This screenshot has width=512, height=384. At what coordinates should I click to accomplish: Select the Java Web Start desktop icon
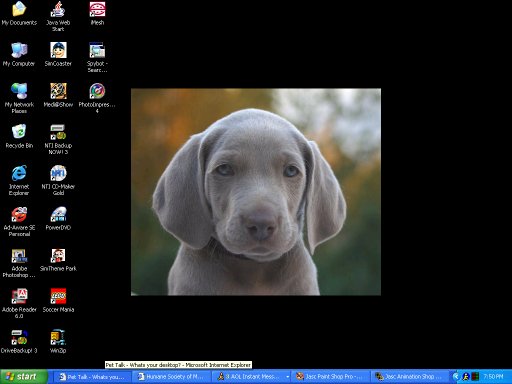pos(58,16)
